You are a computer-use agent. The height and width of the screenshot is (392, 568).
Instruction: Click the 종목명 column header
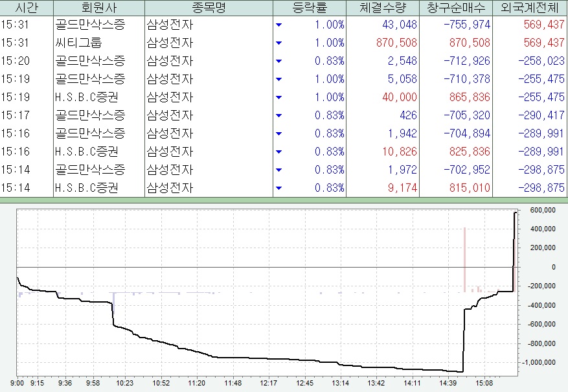point(209,8)
